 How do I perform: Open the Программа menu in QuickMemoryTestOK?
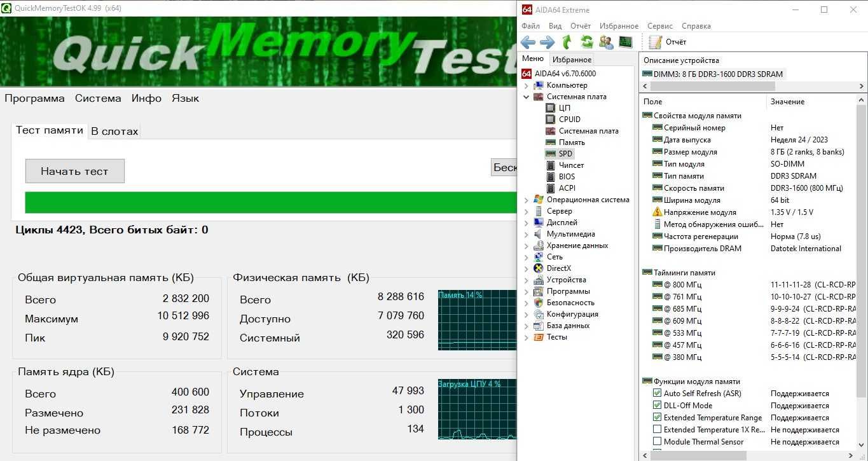point(34,98)
